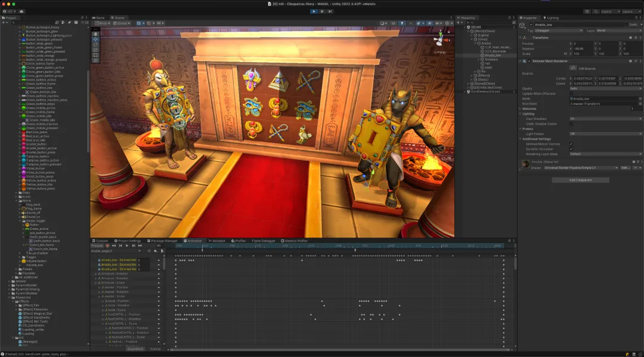This screenshot has height=357, width=644.
Task: Open the Memory Profiler tab
Action: pos(295,241)
